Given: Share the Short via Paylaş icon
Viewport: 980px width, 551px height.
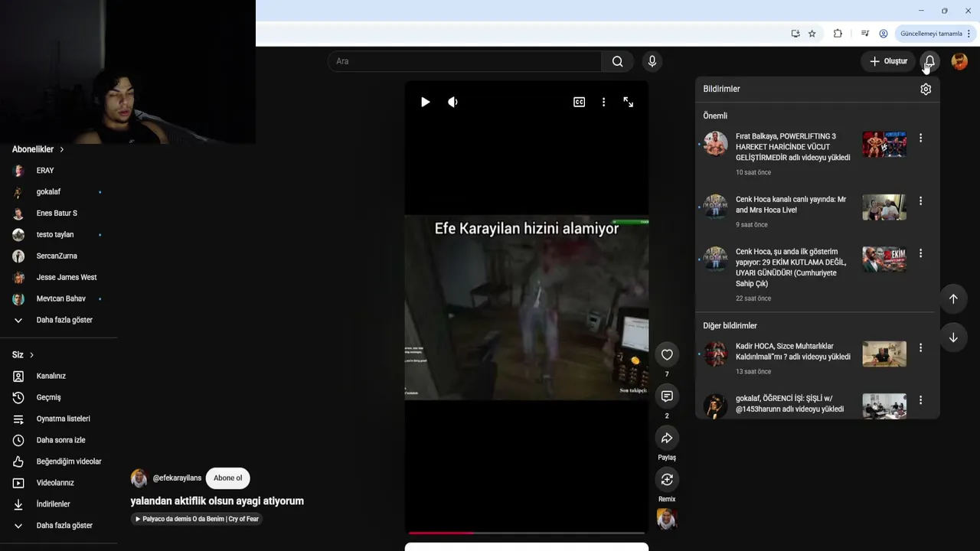Looking at the screenshot, I should coord(667,438).
